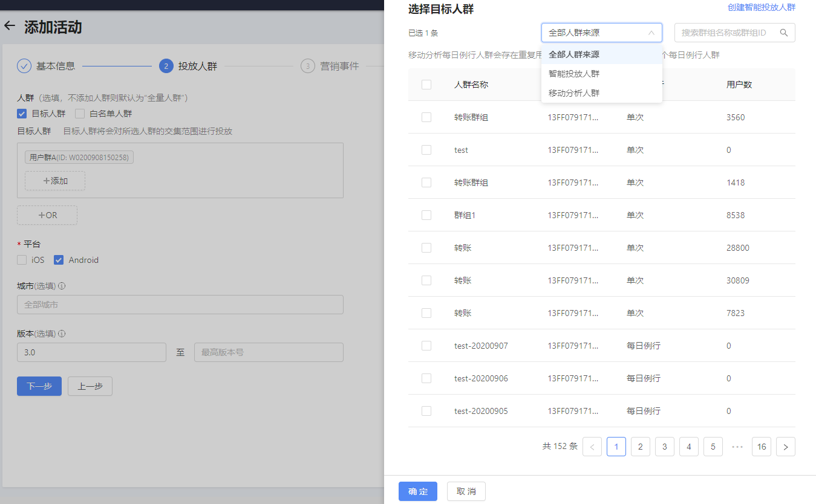Viewport: 816px width, 504px height.
Task: Choose 全部人群来源 option in dropdown list
Action: 602,54
